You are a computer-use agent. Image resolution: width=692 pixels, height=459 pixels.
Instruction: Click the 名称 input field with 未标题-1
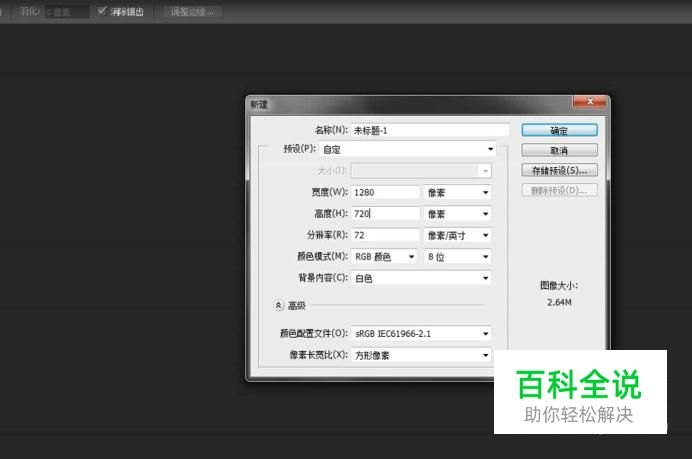tap(430, 130)
